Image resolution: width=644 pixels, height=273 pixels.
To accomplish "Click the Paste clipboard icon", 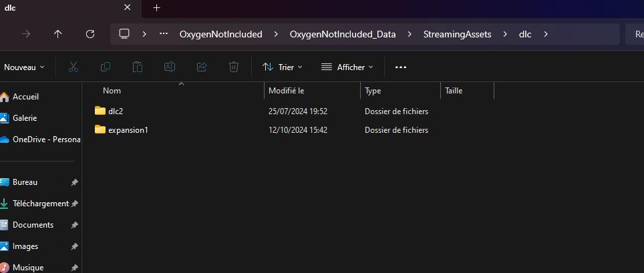I will 138,67.
